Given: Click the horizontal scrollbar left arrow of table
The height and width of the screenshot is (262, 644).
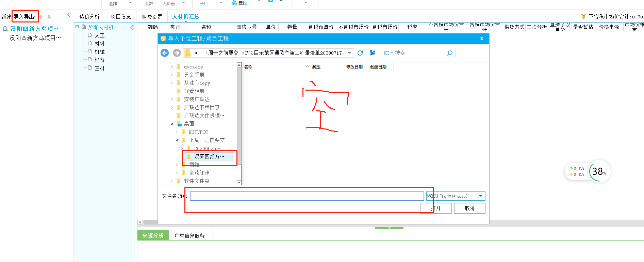Looking at the screenshot, I should pos(140,222).
